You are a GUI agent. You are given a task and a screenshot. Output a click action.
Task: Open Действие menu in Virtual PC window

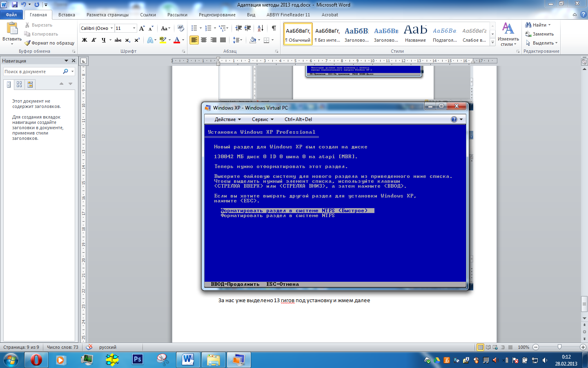coord(227,119)
